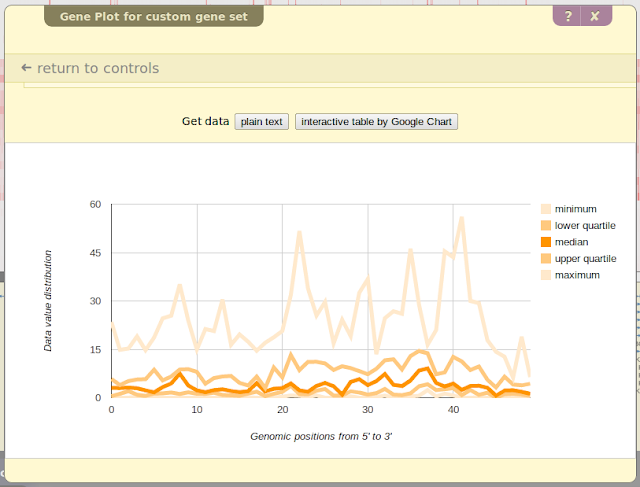Viewport: 640px width, 487px height.
Task: Click the maximum legend label
Action: 577,275
